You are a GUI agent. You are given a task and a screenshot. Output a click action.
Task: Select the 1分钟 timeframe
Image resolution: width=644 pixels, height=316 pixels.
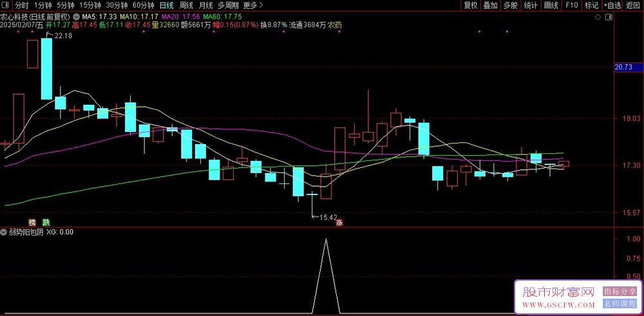[43, 5]
